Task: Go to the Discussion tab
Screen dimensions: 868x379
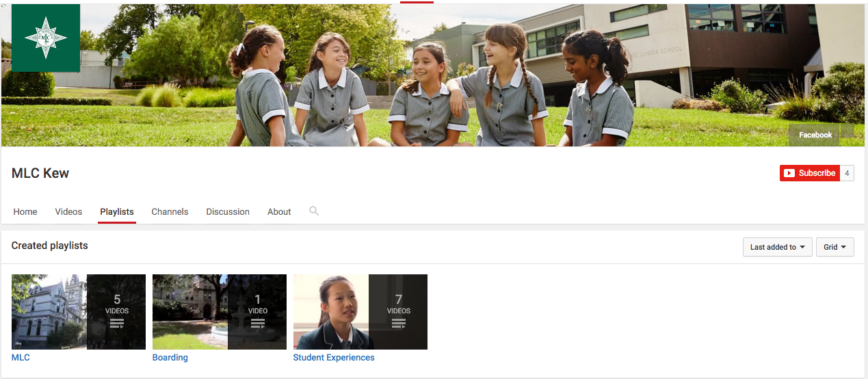Action: point(228,211)
